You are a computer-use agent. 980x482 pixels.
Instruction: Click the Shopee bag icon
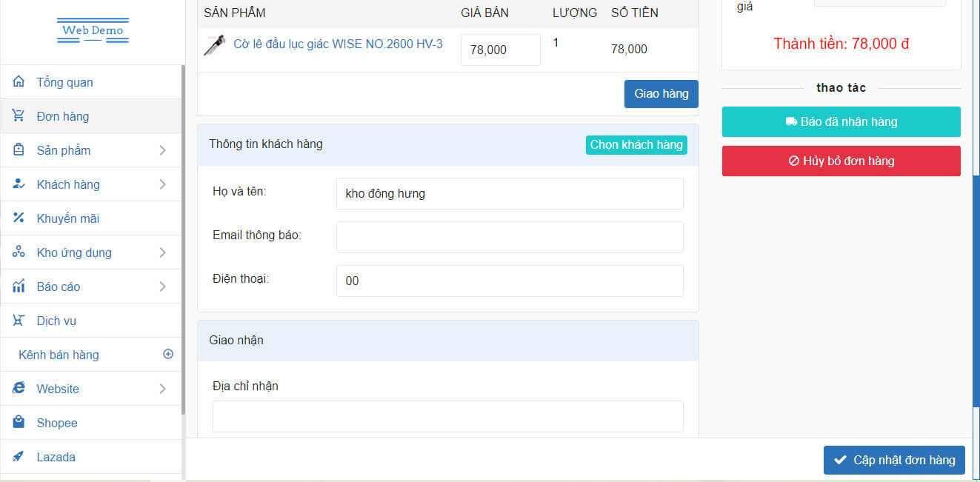click(19, 423)
